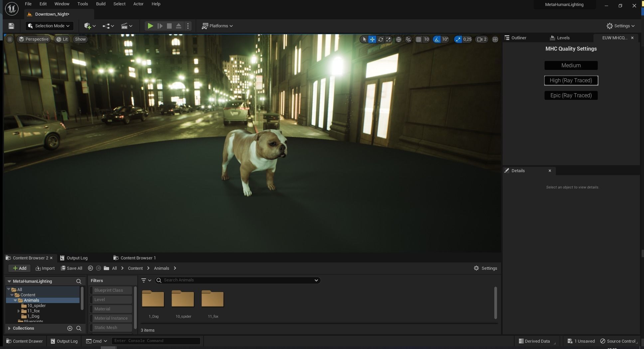
Task: Enable the Blueprint Class filter
Action: 111,290
